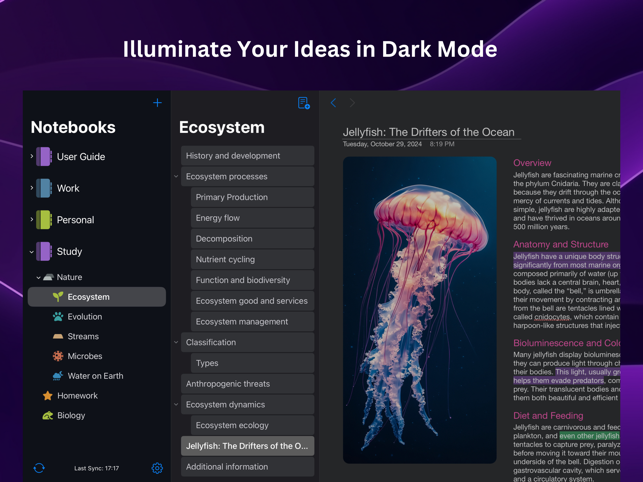Viewport: 643px width, 482px height.
Task: Collapse the Classification note group
Action: point(176,342)
